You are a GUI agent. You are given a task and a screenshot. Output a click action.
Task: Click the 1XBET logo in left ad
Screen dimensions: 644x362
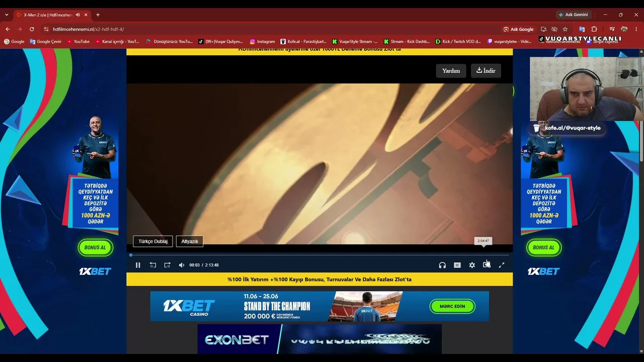click(95, 271)
